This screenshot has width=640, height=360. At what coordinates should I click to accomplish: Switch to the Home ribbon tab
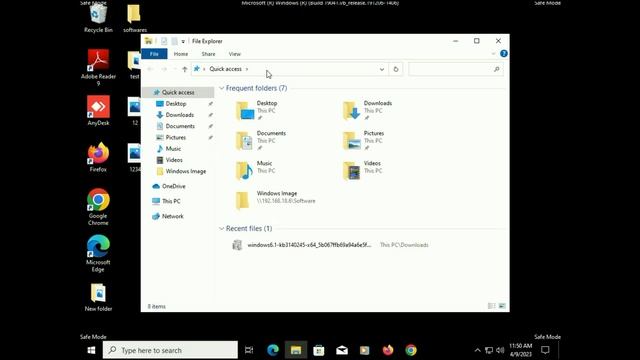181,54
